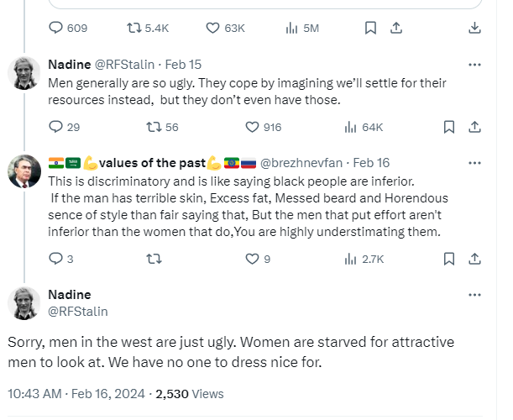This screenshot has height=420, width=513.
Task: Like the tweet with 9 likes
Action: pos(252,260)
